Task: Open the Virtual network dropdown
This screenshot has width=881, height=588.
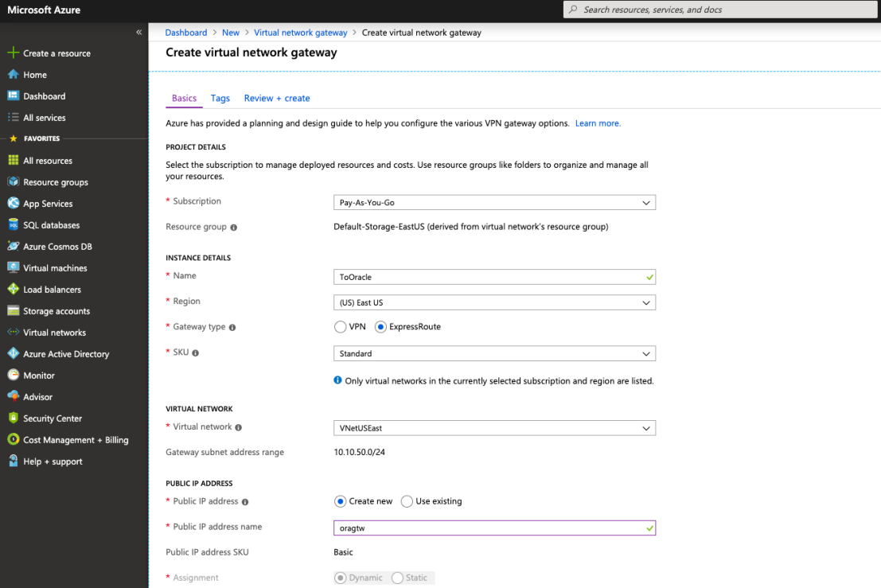Action: click(493, 427)
